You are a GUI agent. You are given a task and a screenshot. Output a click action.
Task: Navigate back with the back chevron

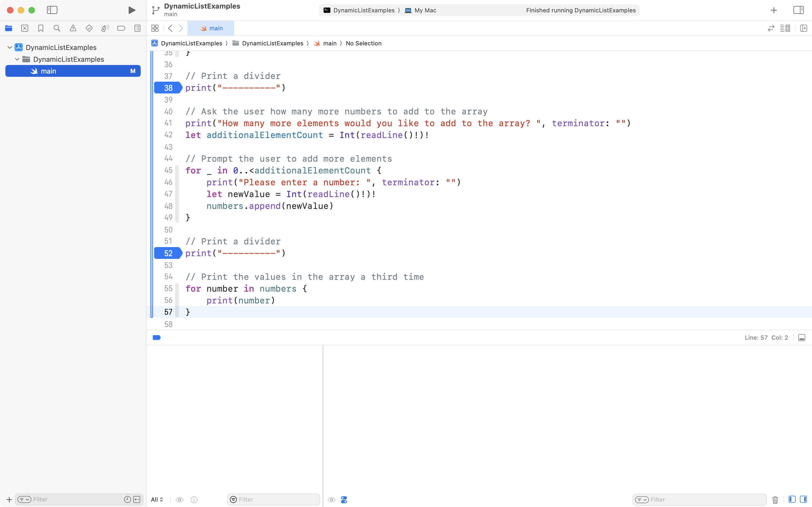pos(171,28)
